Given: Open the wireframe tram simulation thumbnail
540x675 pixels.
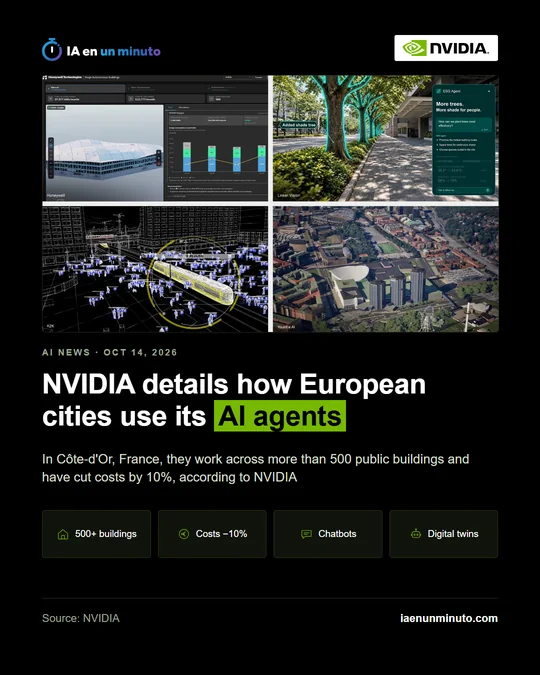Looking at the screenshot, I should 155,269.
